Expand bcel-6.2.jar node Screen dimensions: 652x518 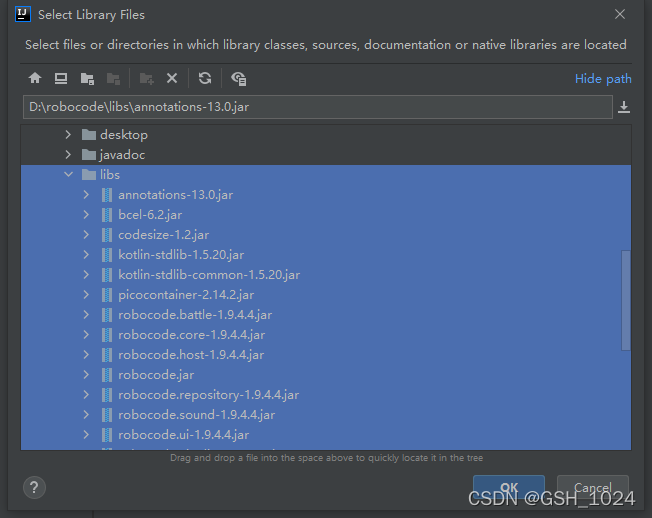(x=86, y=215)
